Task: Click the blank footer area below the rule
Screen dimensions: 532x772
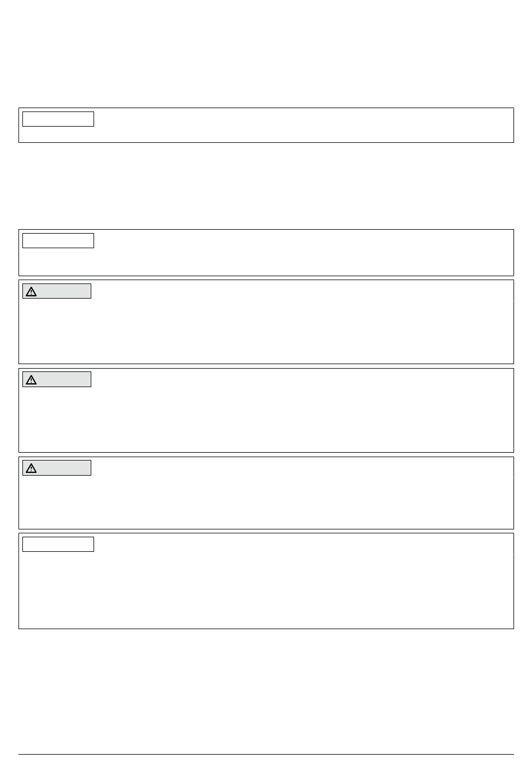Action: 266,764
